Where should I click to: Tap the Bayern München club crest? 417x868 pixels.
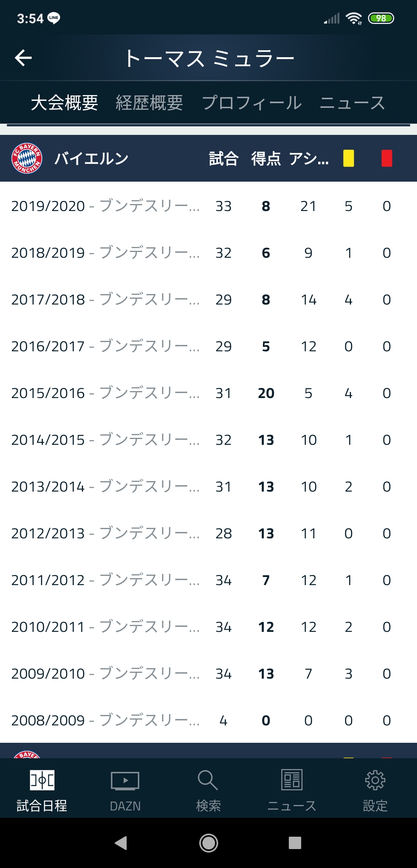pyautogui.click(x=27, y=158)
